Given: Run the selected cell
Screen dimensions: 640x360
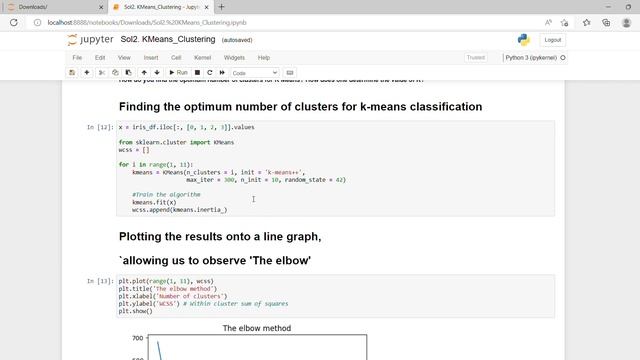Looking at the screenshot, I should click(178, 73).
